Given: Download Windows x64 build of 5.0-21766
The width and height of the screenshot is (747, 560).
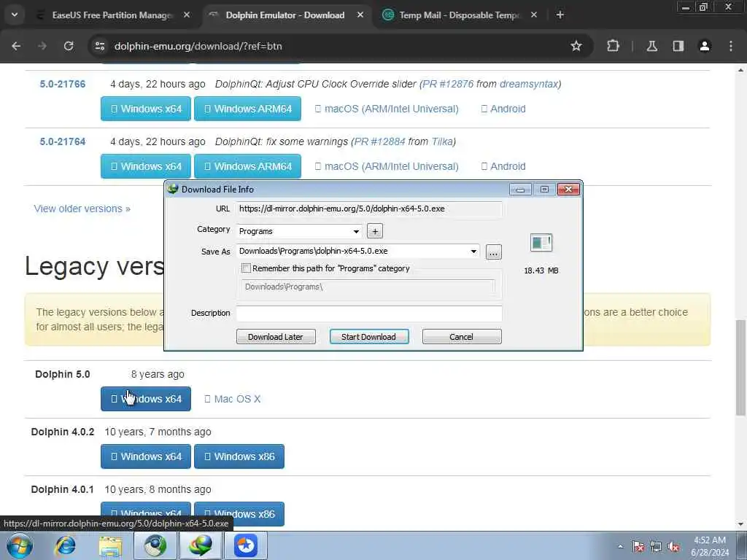Looking at the screenshot, I should click(x=146, y=109).
